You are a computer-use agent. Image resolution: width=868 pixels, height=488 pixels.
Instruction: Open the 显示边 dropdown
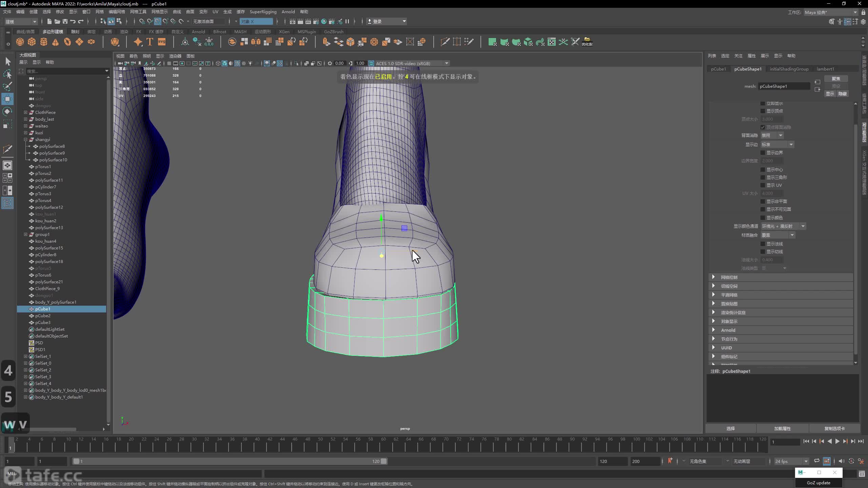777,144
